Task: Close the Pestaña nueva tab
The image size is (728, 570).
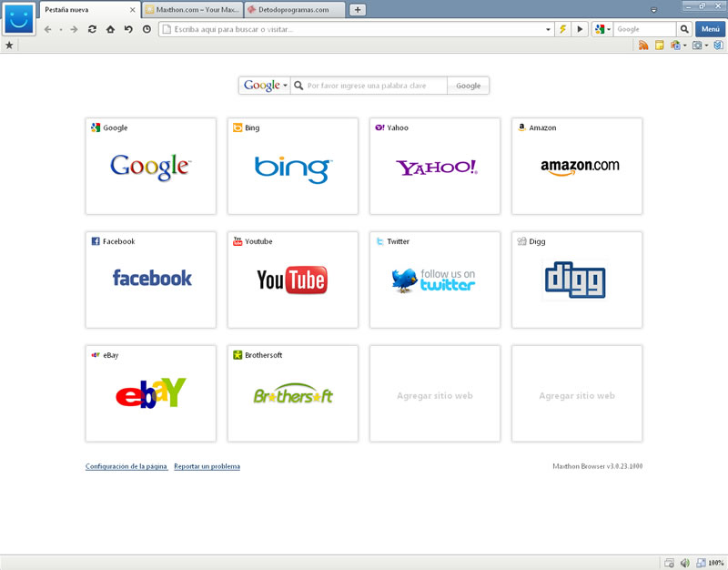Action: click(x=132, y=10)
